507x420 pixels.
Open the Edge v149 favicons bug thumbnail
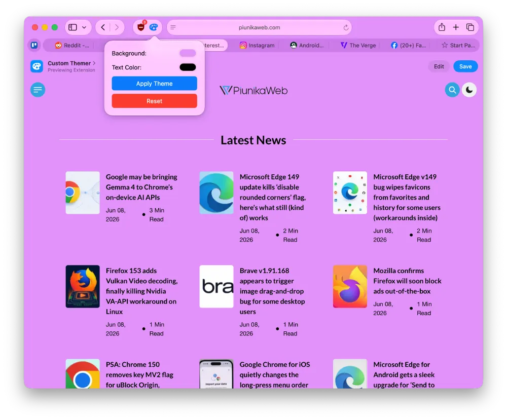coord(350,193)
